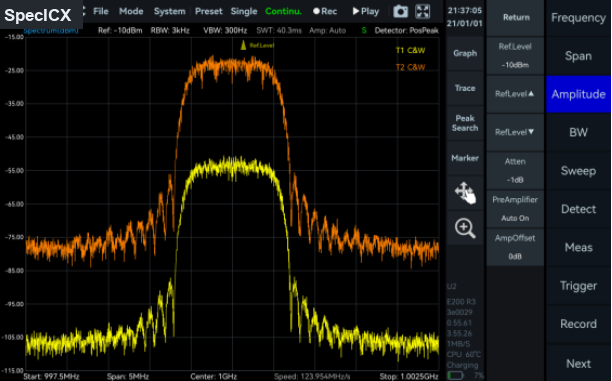The height and width of the screenshot is (381, 612).
Task: Select the T2 C&W trace label
Action: (410, 67)
